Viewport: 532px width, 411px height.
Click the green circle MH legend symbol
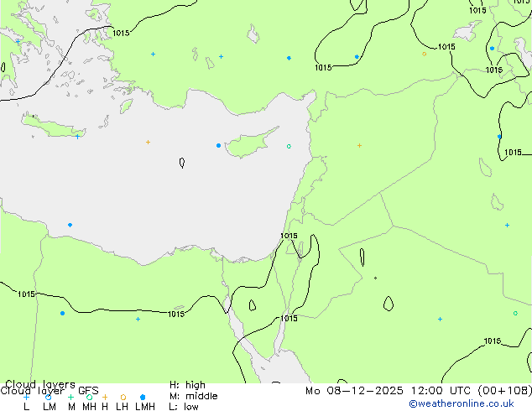89,397
